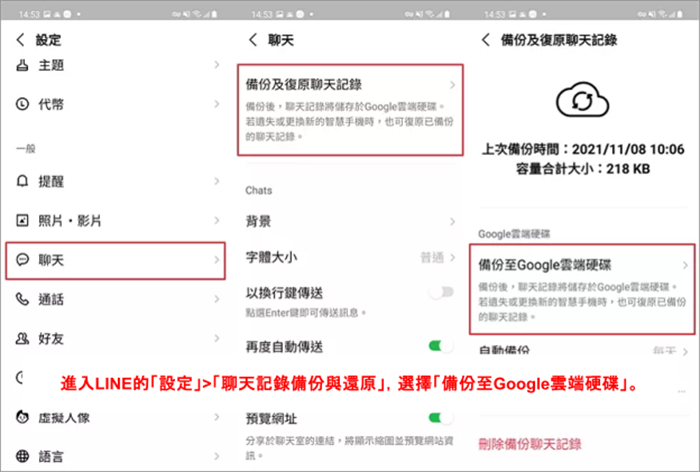The width and height of the screenshot is (700, 472).
Task: Tap the 通話 phone icon
Action: [22, 299]
